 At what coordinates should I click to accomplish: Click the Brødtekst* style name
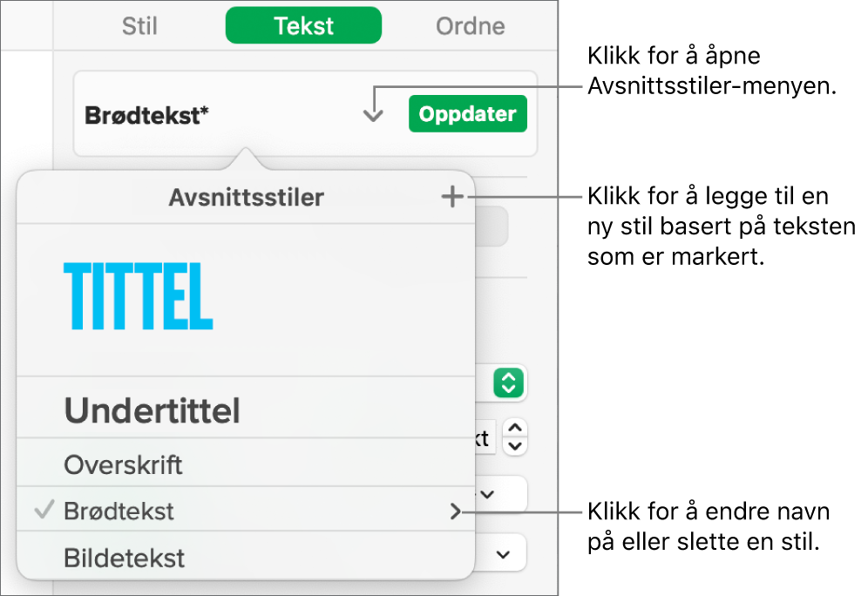click(x=146, y=115)
